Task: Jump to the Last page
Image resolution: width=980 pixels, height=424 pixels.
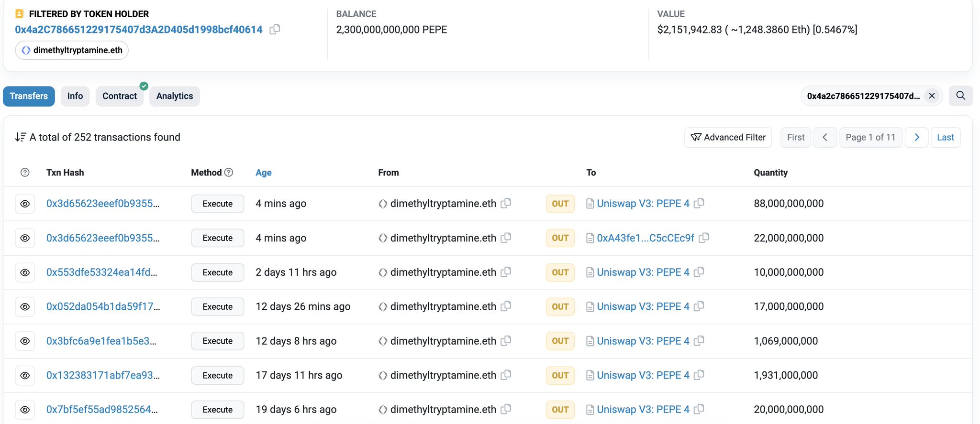Action: (946, 137)
